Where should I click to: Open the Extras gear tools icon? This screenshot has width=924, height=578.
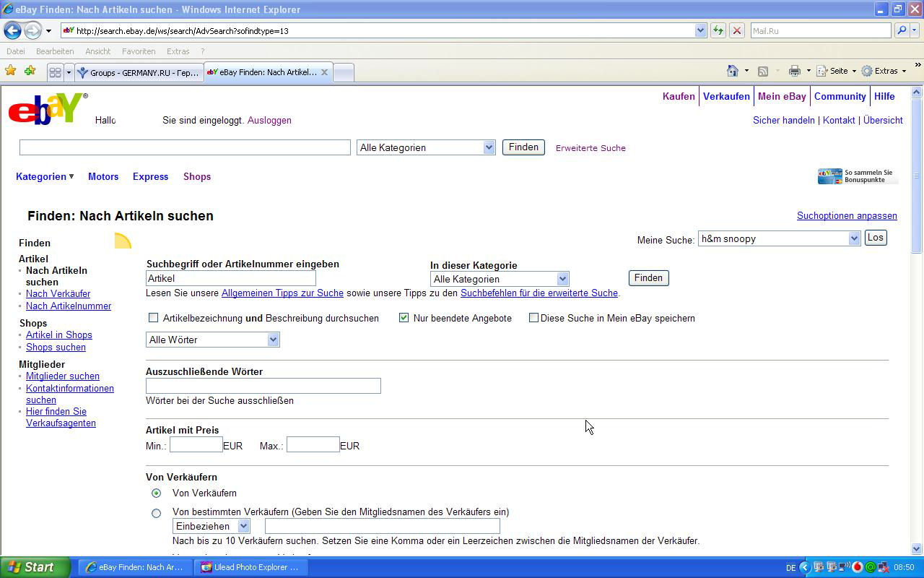[867, 71]
